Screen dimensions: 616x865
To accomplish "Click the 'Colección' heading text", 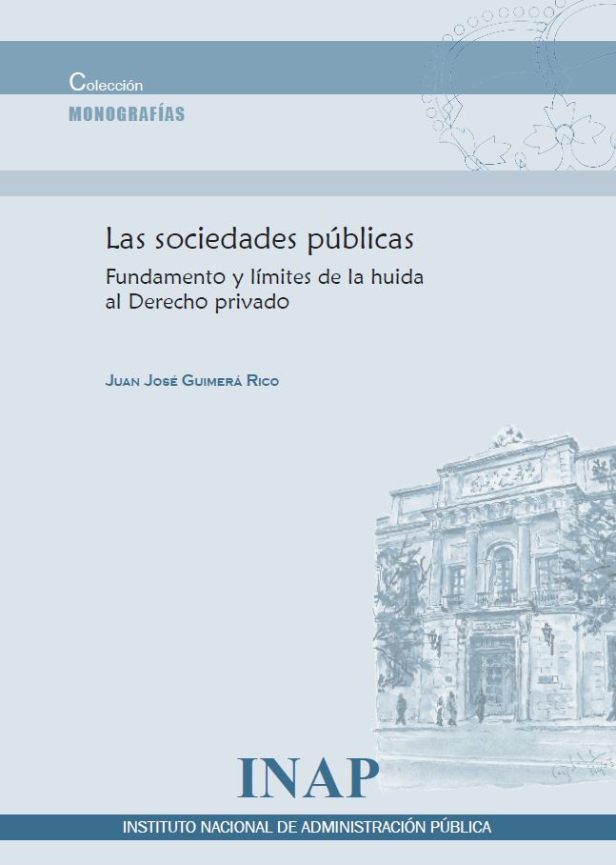I will click(106, 84).
